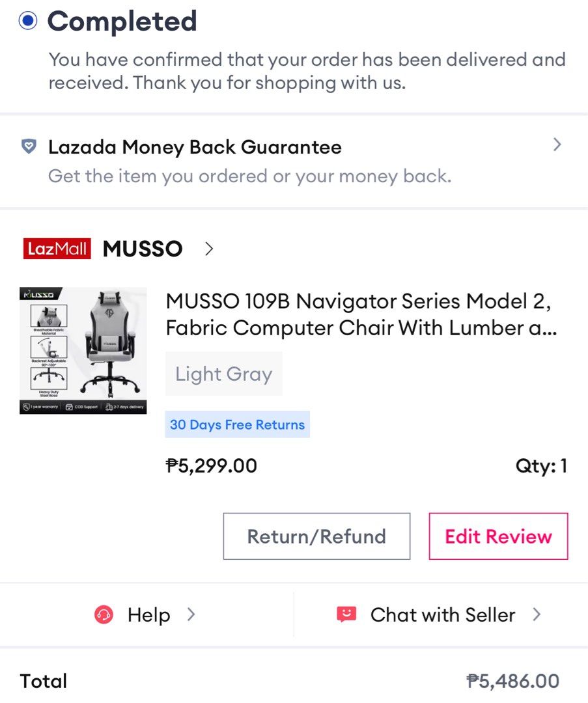
Task: Open the MUSSO store page
Action: (143, 249)
